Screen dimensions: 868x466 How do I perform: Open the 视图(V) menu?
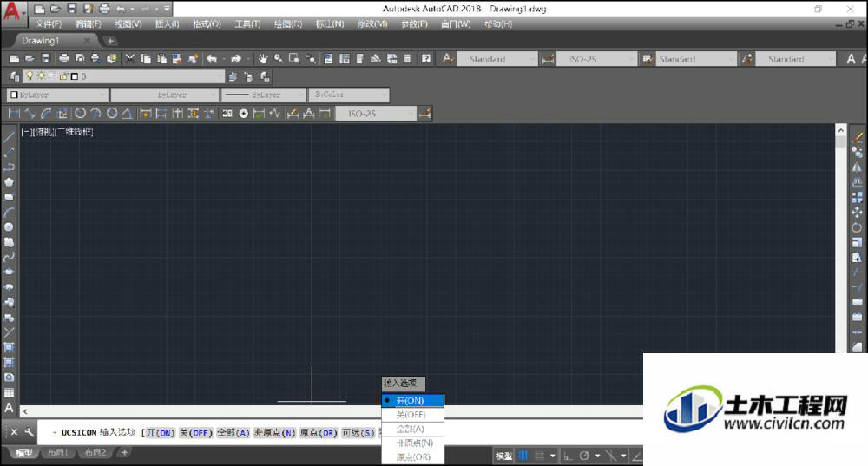[x=128, y=23]
